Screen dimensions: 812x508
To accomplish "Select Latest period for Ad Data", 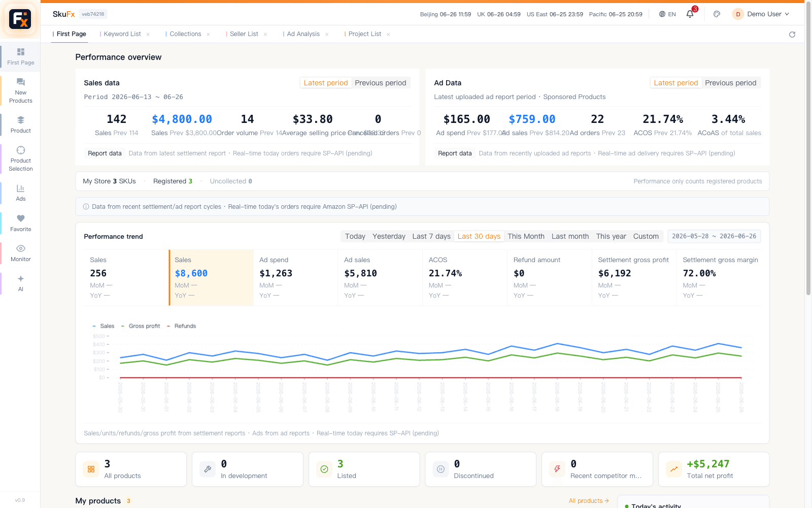I will (x=676, y=83).
